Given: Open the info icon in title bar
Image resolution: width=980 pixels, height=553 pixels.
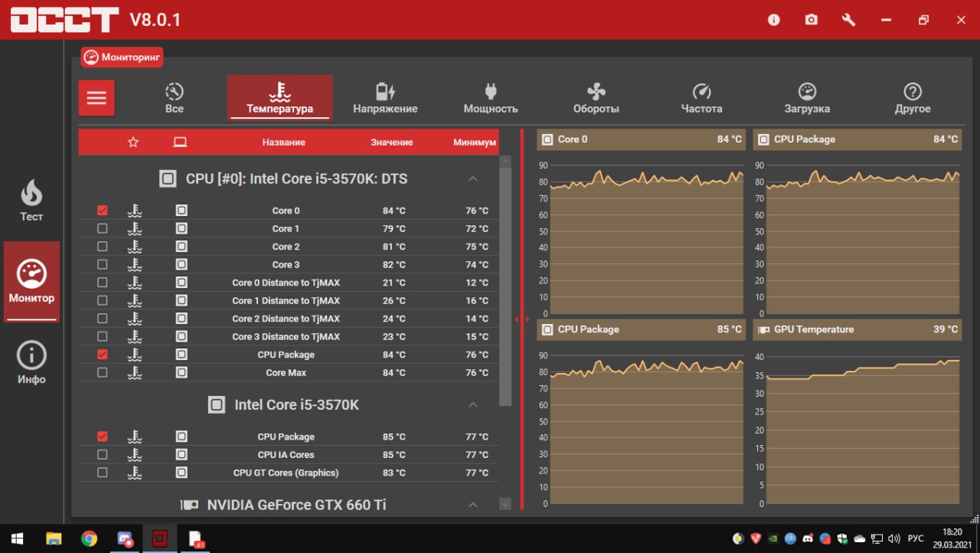Looking at the screenshot, I should tap(774, 20).
